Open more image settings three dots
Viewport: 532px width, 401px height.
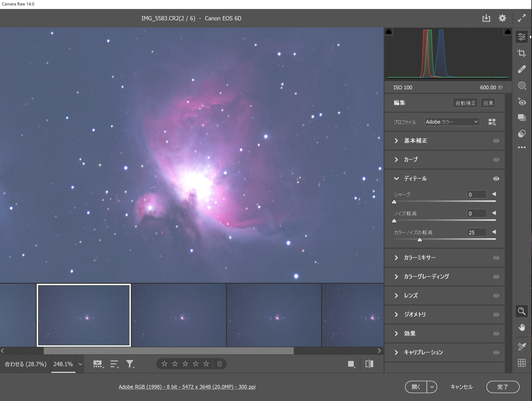(x=522, y=147)
